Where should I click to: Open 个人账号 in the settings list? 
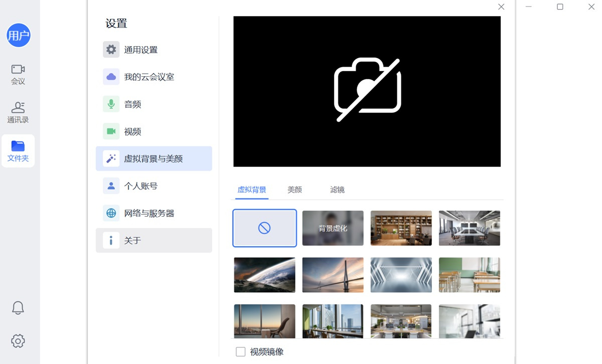tap(141, 186)
